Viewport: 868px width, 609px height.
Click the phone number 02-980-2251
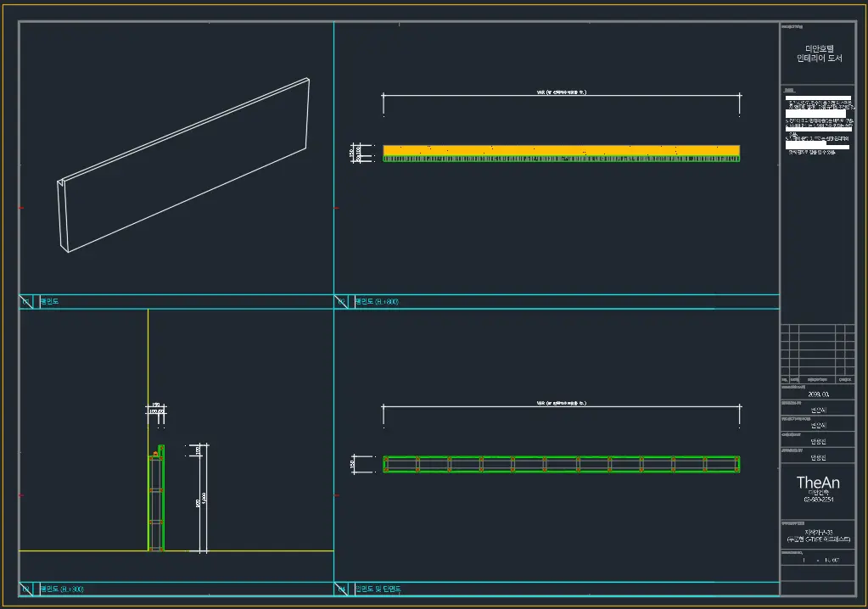tap(819, 500)
